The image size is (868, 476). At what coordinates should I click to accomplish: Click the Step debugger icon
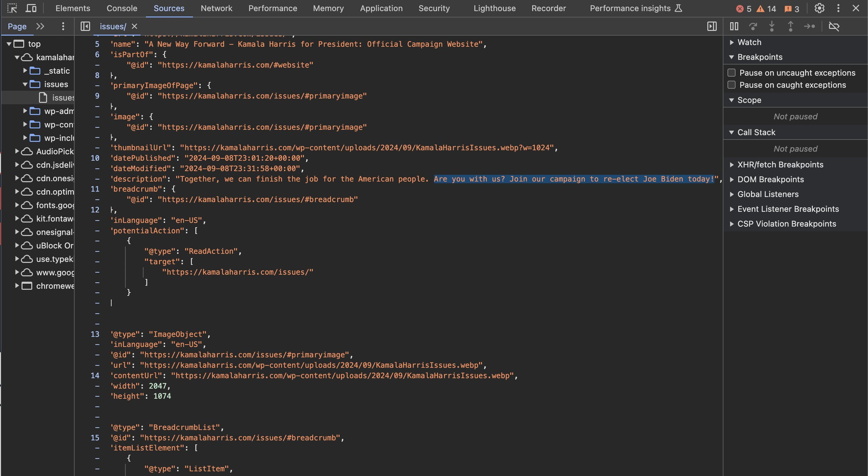tap(810, 26)
